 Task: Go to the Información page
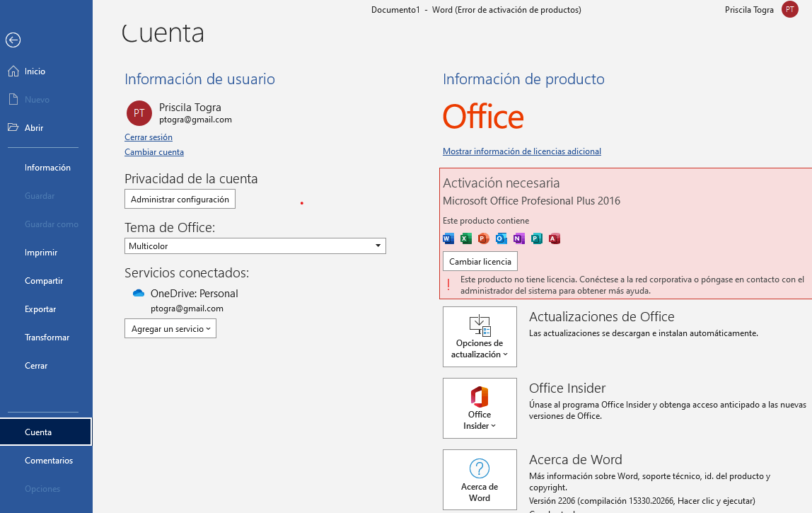[x=46, y=168]
